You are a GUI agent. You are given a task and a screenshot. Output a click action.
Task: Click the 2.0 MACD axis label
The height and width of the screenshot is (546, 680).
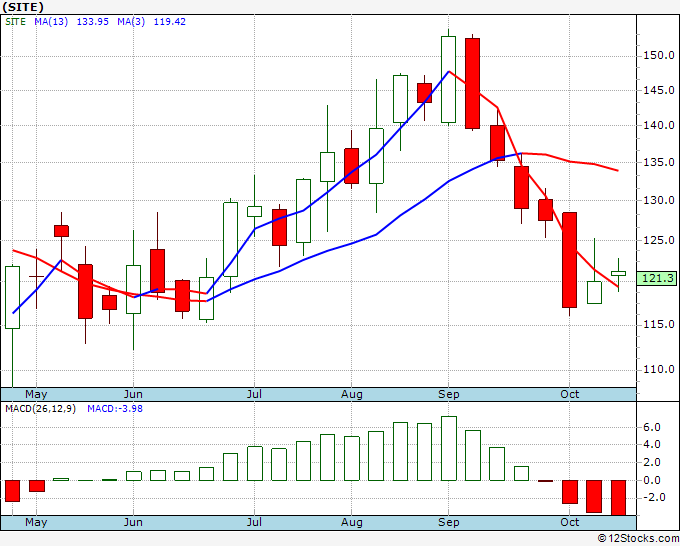[x=652, y=463]
